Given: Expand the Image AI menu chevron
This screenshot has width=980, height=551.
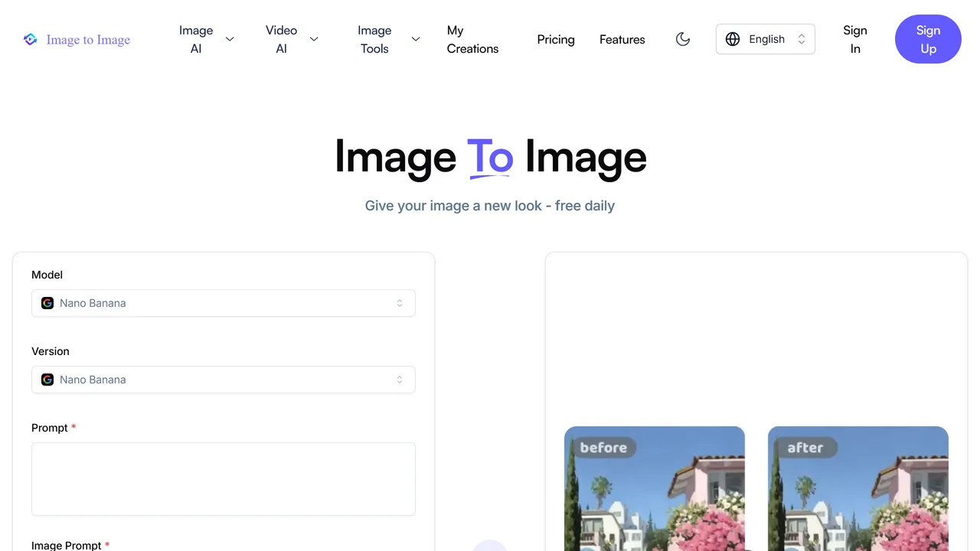Looking at the screenshot, I should (x=230, y=39).
